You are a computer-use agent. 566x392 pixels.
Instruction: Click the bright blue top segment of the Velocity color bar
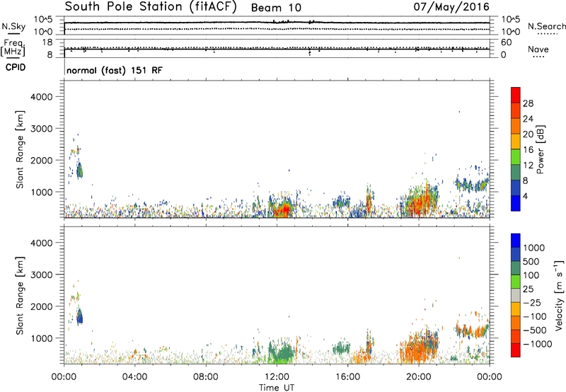coord(516,241)
